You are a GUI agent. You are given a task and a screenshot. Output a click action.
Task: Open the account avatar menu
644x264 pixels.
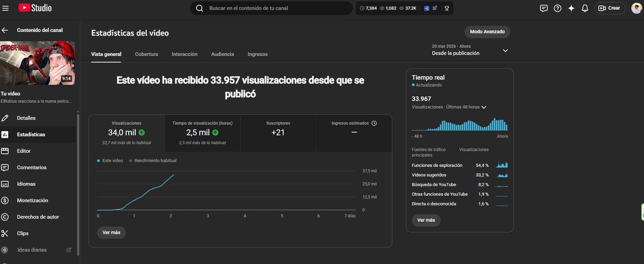(x=636, y=8)
